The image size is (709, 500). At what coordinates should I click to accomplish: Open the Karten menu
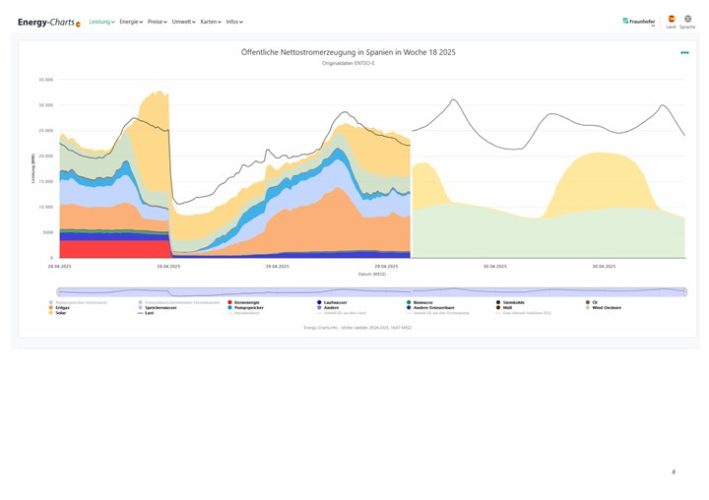tap(211, 21)
